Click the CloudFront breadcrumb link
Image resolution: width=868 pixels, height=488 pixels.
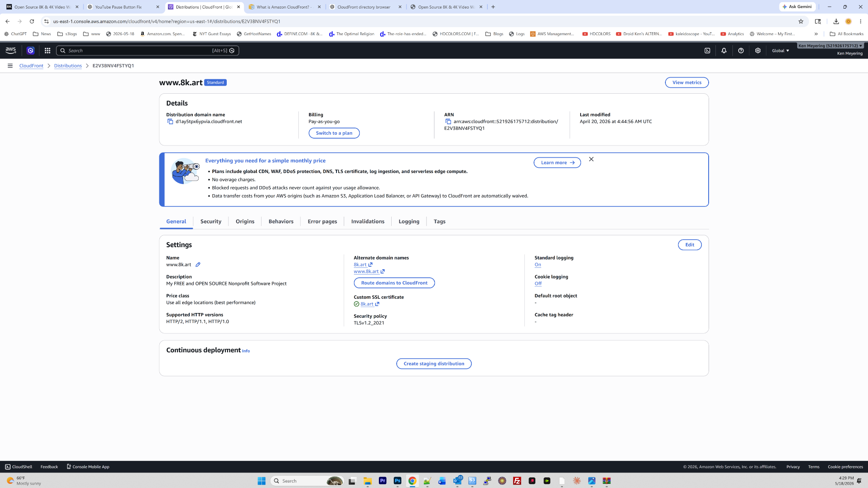pyautogui.click(x=31, y=66)
